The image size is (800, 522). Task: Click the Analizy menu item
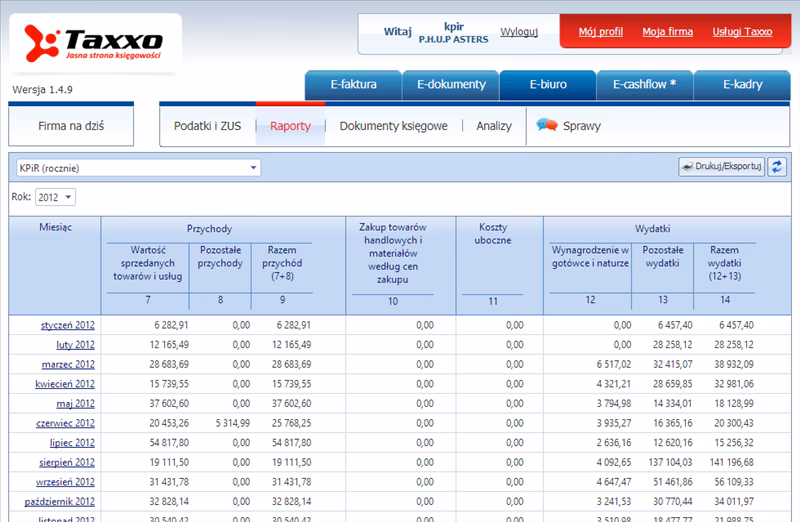pyautogui.click(x=494, y=127)
